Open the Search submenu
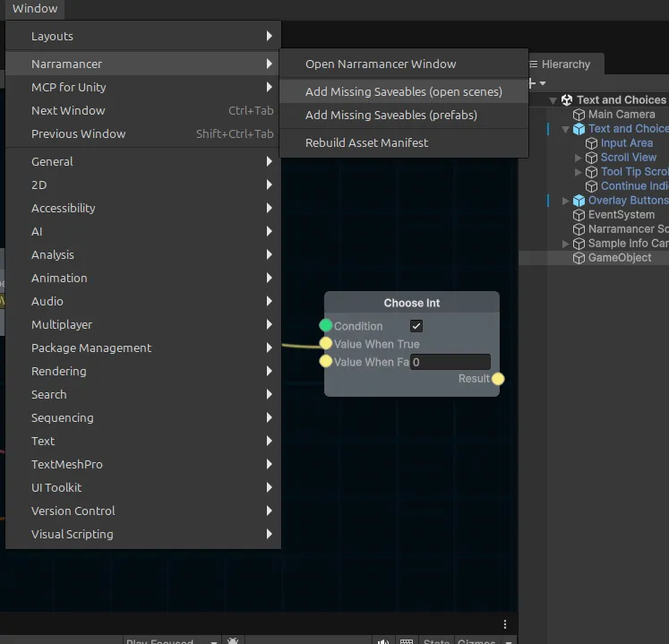 143,394
